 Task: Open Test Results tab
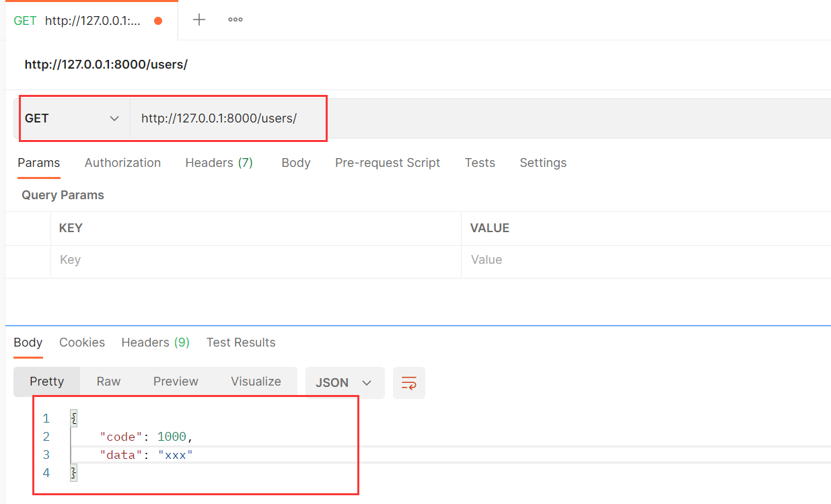click(x=241, y=343)
